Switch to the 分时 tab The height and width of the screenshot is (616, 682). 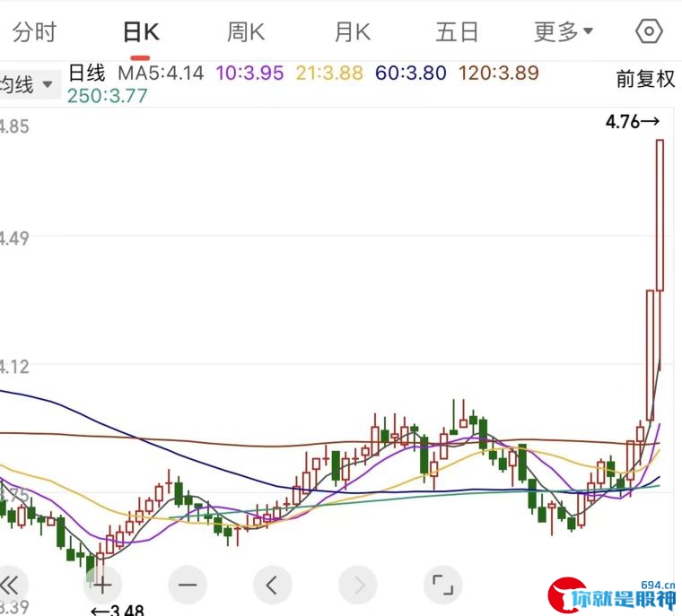coord(34,32)
